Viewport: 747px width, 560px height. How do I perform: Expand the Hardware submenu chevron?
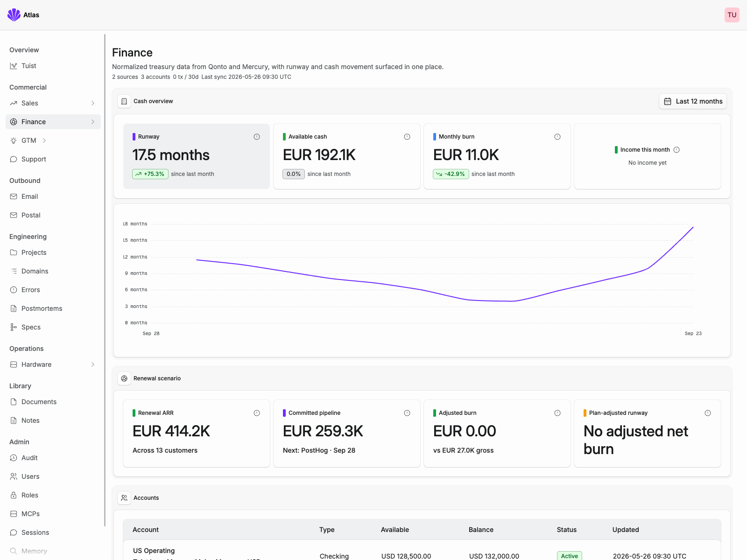(93, 364)
